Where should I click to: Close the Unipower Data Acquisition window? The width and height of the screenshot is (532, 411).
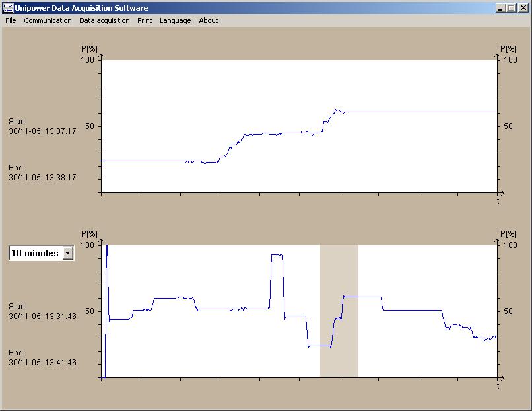coord(523,8)
